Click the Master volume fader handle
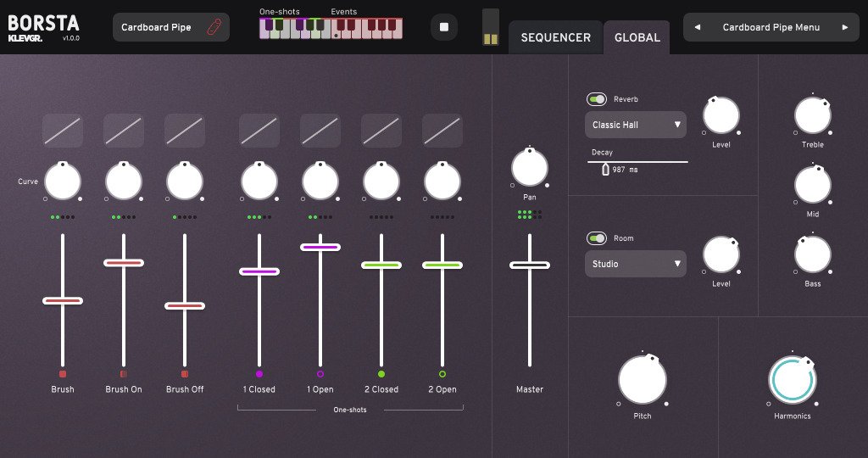868x458 pixels. pos(530,265)
